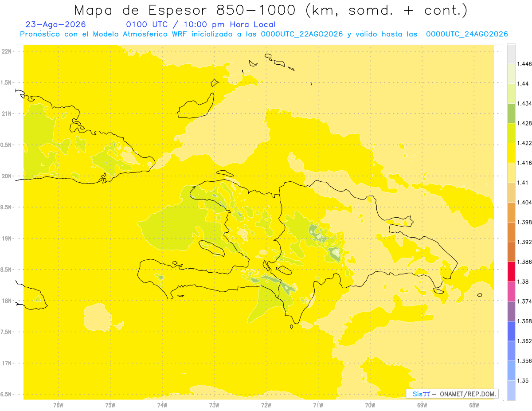Click the 17N latitude axis label
This screenshot has height=411, width=532.
tap(7, 363)
